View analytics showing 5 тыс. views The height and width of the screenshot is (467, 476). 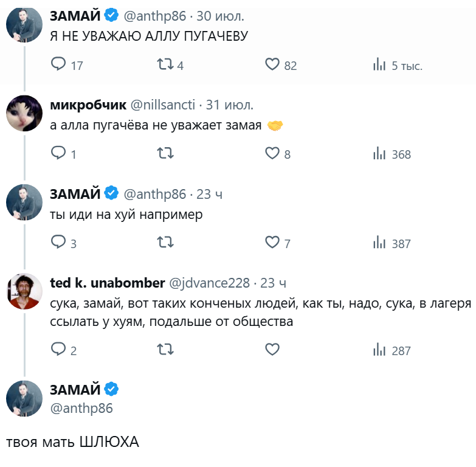tap(379, 64)
